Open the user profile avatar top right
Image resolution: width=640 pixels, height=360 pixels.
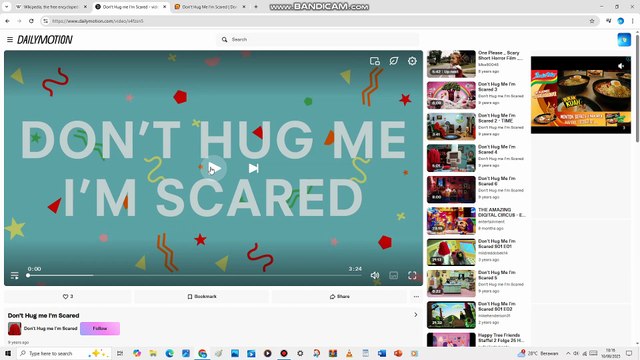tap(624, 40)
